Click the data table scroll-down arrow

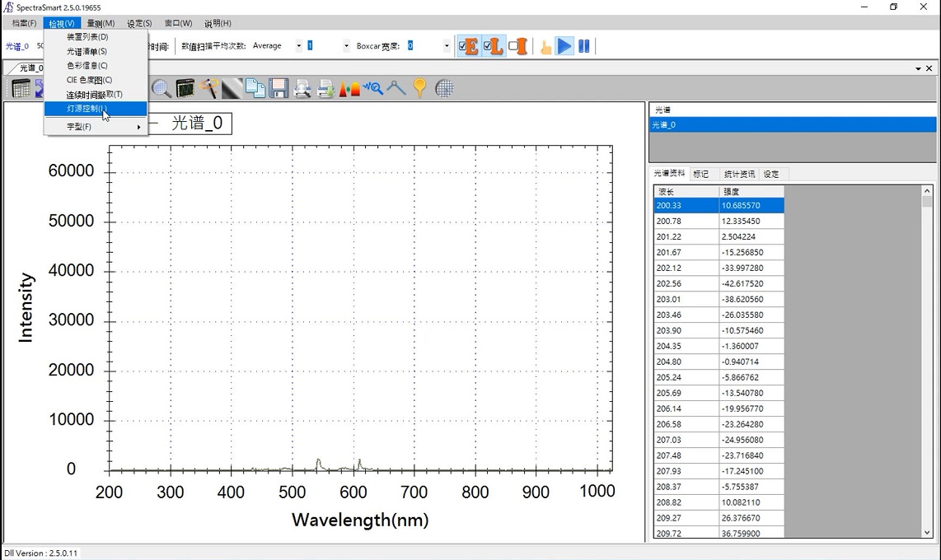[x=927, y=533]
